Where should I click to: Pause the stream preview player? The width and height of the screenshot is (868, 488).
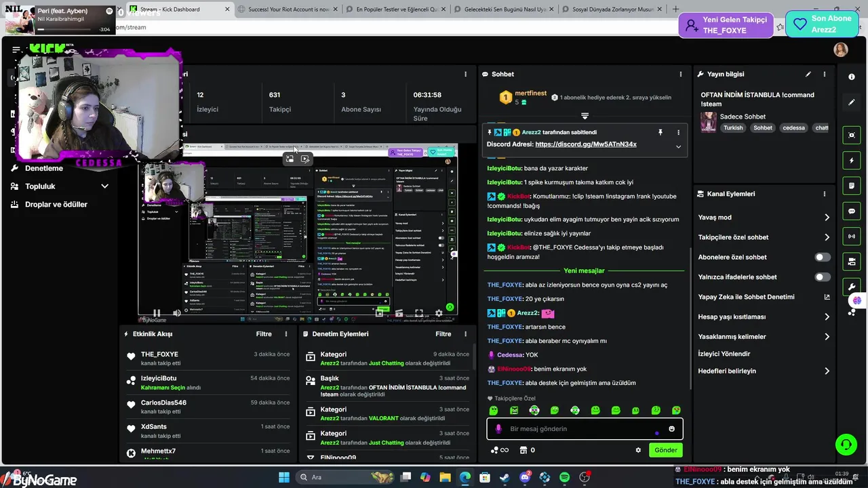pyautogui.click(x=156, y=313)
